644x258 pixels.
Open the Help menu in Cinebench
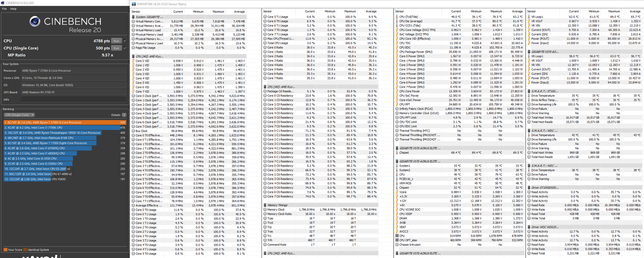click(x=13, y=9)
